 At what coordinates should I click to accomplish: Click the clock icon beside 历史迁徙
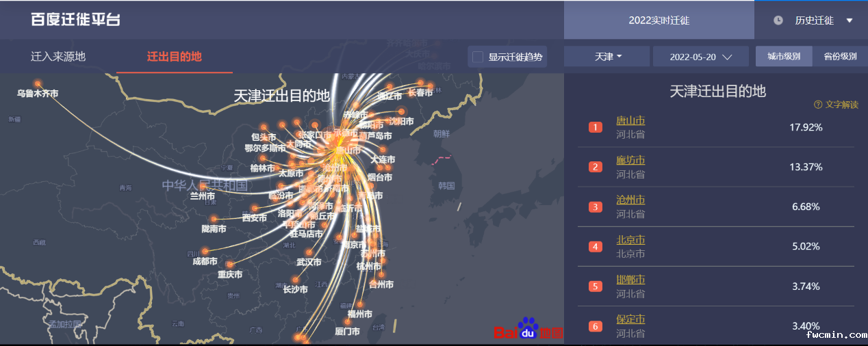778,21
